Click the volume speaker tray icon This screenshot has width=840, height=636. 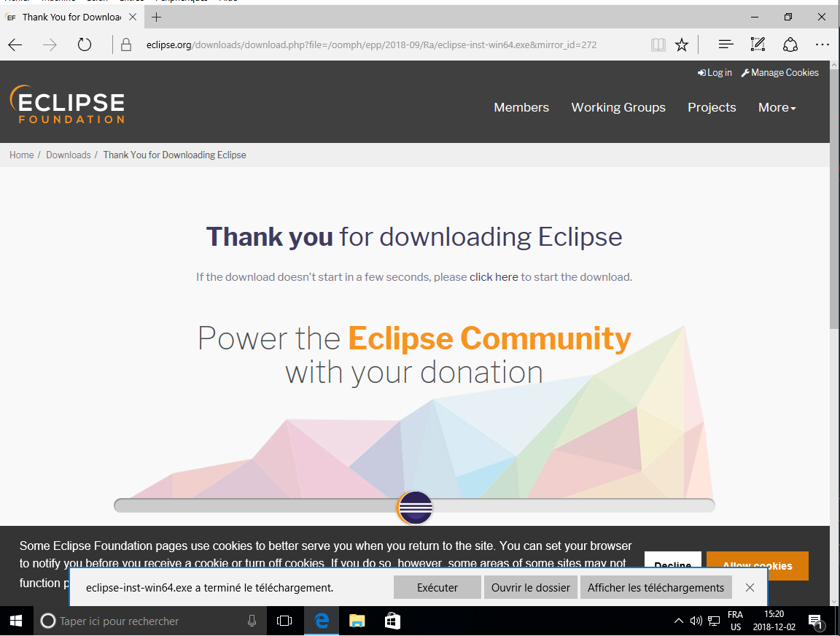click(x=696, y=621)
